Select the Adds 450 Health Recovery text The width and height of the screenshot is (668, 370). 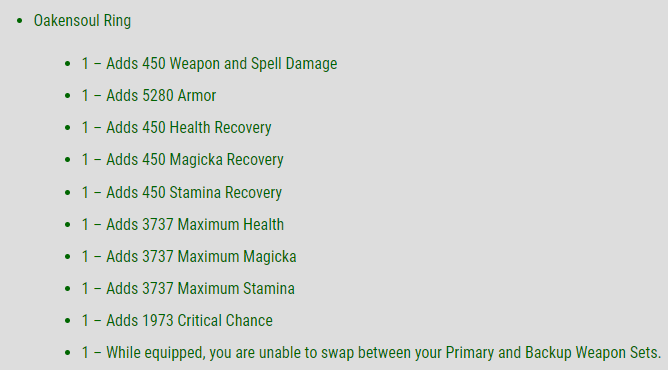coord(176,127)
